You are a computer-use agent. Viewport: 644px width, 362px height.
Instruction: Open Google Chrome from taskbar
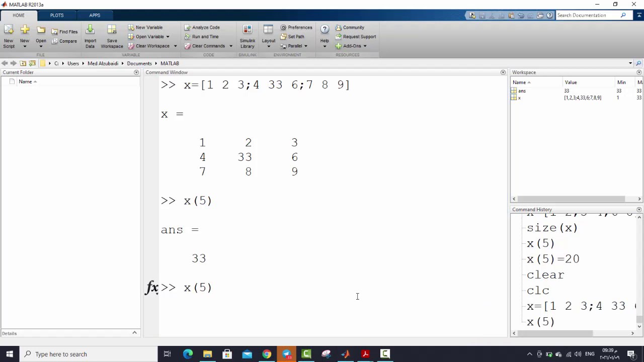point(267,354)
